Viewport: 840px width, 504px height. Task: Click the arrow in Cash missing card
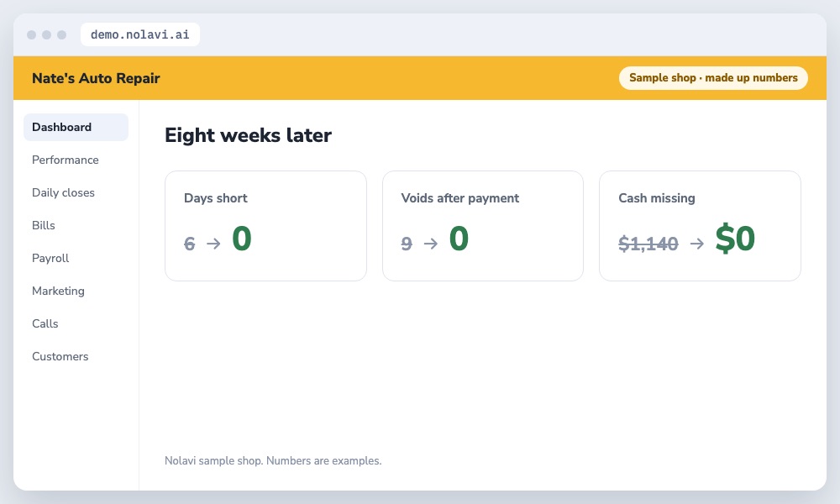coord(697,244)
